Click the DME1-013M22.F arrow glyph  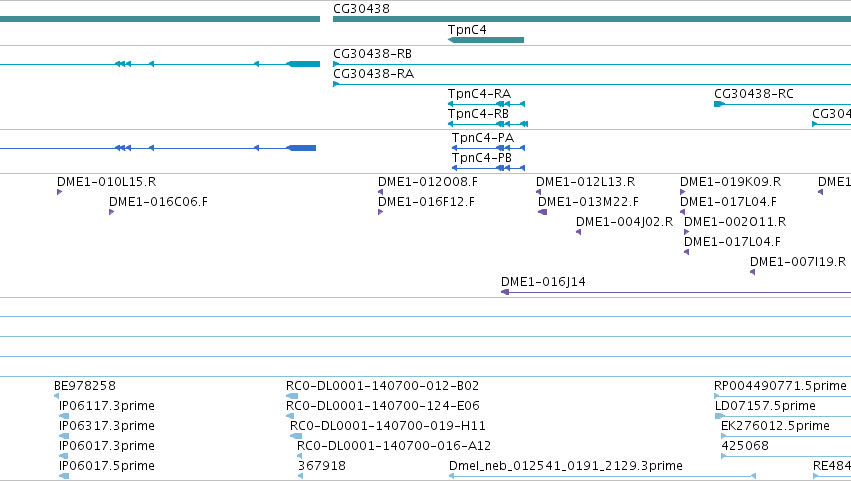tap(542, 212)
